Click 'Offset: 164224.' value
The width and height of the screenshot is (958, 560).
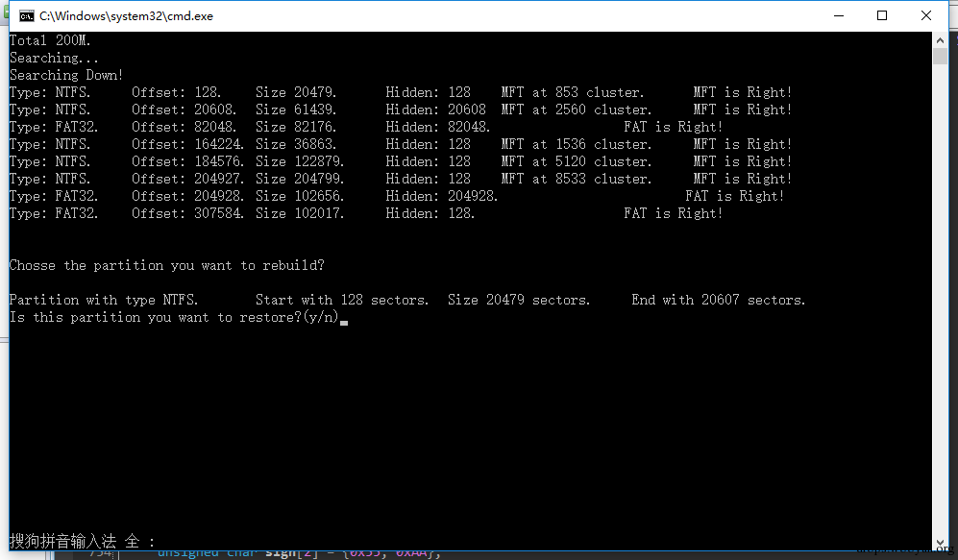point(188,144)
